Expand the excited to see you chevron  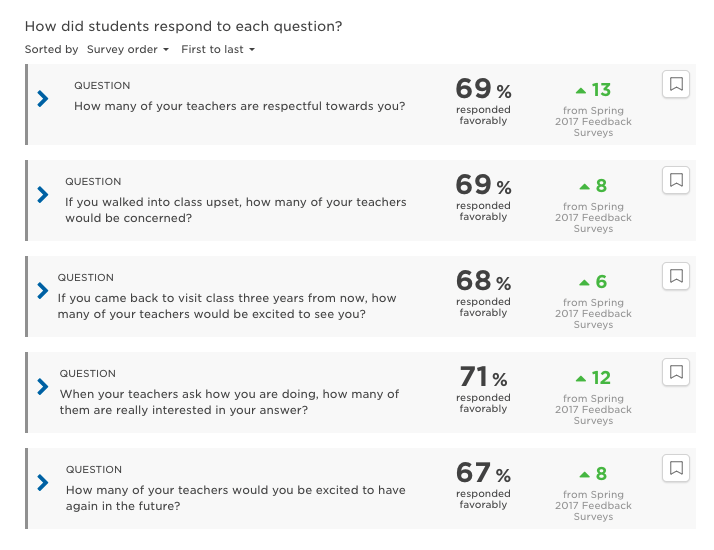click(x=43, y=290)
